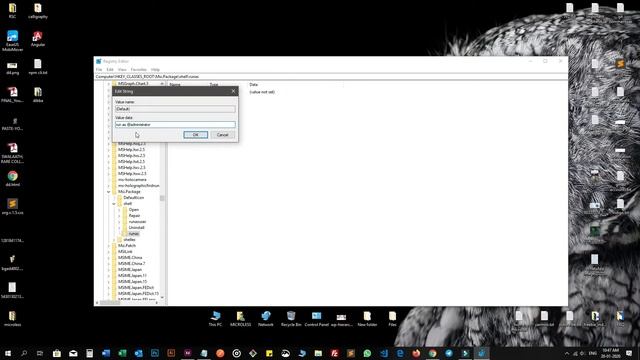Close the Edit String dialog with X

233,91
